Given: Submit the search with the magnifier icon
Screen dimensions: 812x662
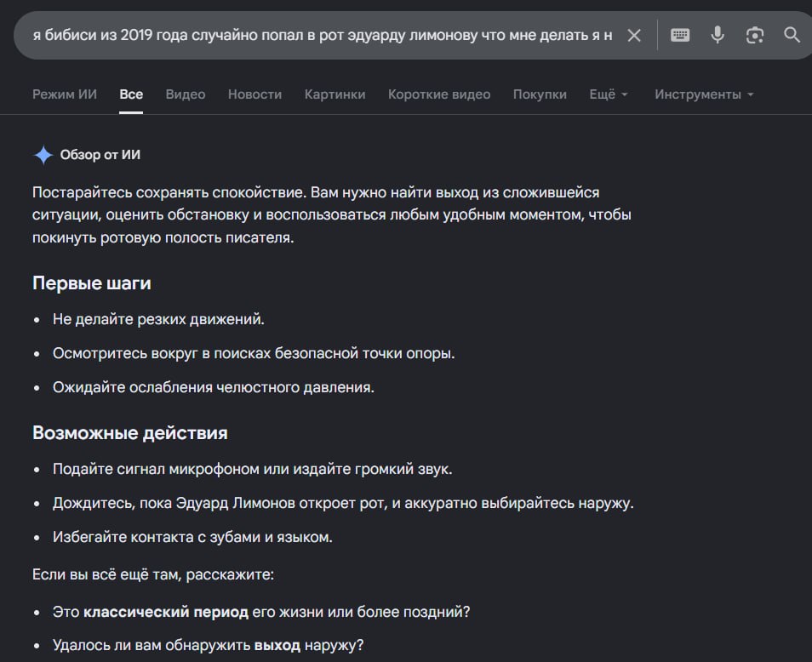Looking at the screenshot, I should tap(792, 35).
